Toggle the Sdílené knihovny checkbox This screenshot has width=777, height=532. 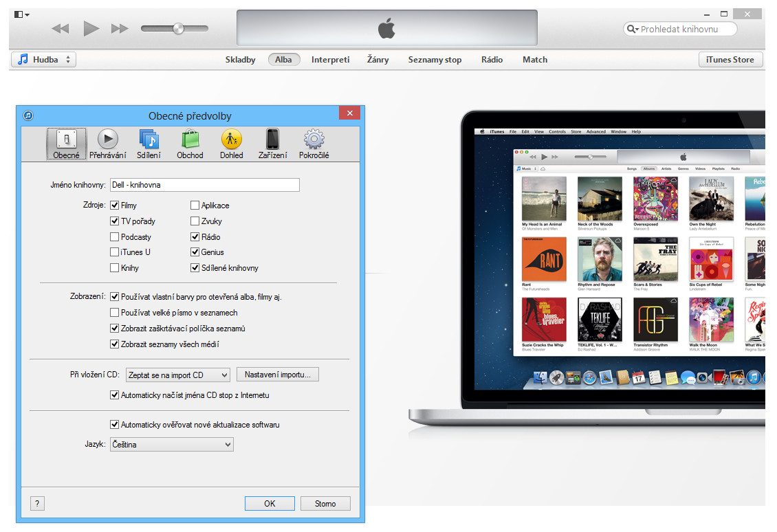(195, 268)
